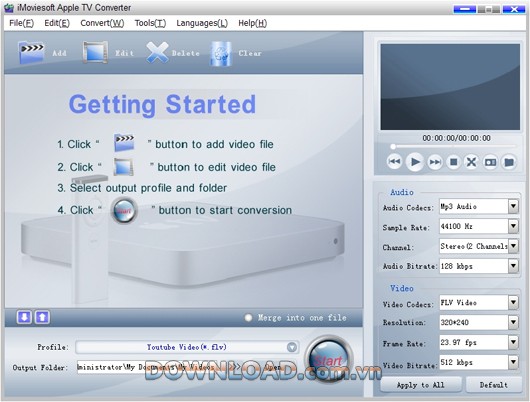The height and width of the screenshot is (402, 530).
Task: Skip to previous with the rewind button
Action: 394,162
